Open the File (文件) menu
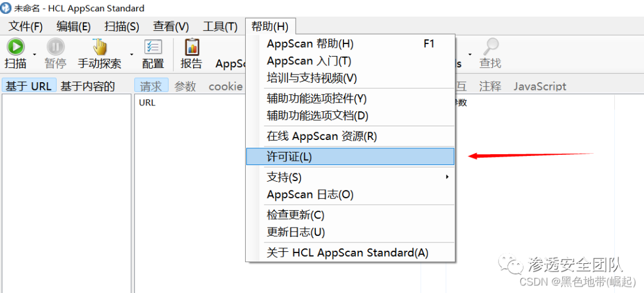644x293 pixels. [x=26, y=27]
